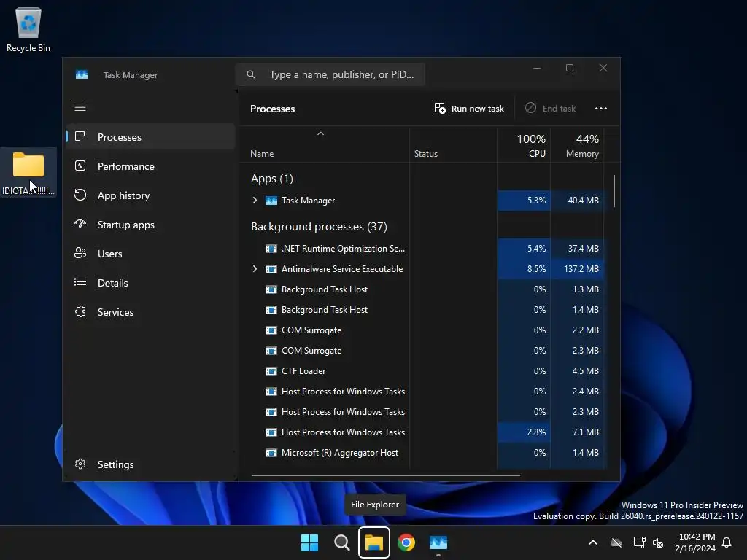Click the 2.8% CPU cell
747x560 pixels.
(524, 432)
